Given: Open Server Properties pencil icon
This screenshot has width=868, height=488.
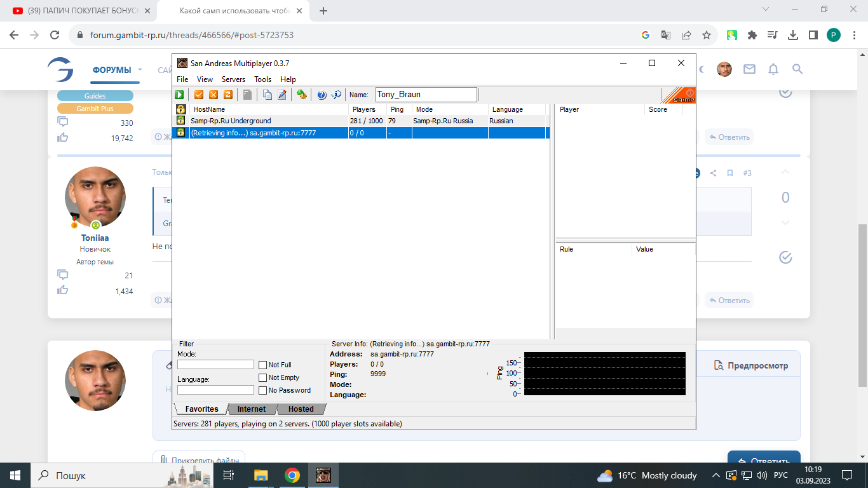Looking at the screenshot, I should [282, 95].
